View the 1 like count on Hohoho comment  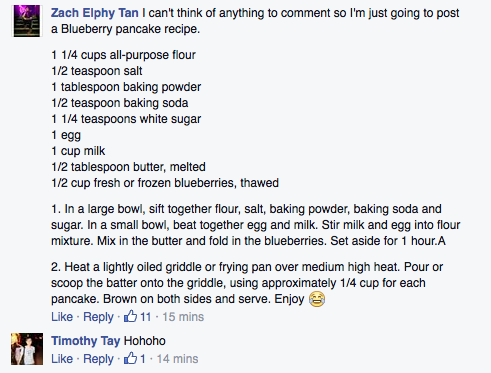143,359
